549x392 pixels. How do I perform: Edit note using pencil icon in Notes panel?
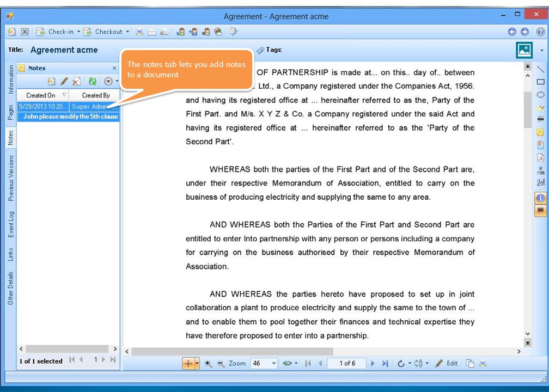(64, 82)
